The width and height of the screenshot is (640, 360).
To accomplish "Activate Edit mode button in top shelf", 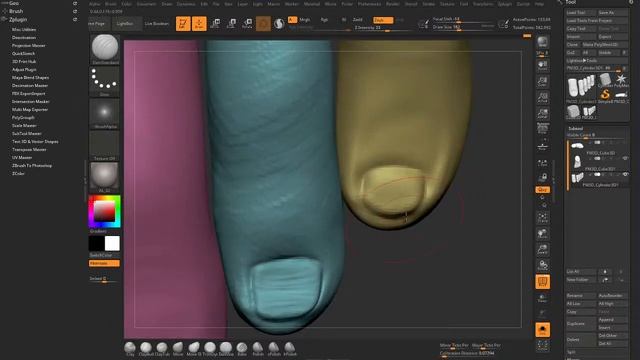I will (x=183, y=24).
